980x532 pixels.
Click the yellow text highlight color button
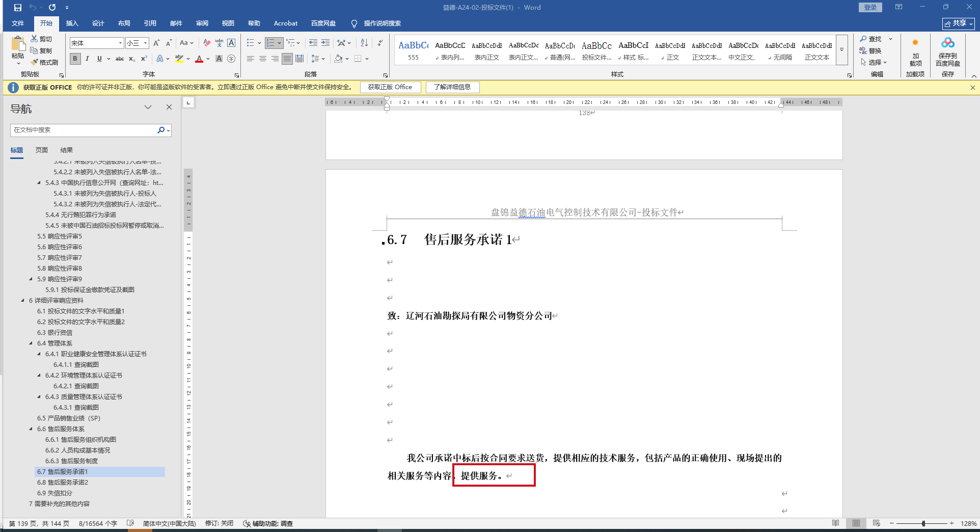coord(179,59)
